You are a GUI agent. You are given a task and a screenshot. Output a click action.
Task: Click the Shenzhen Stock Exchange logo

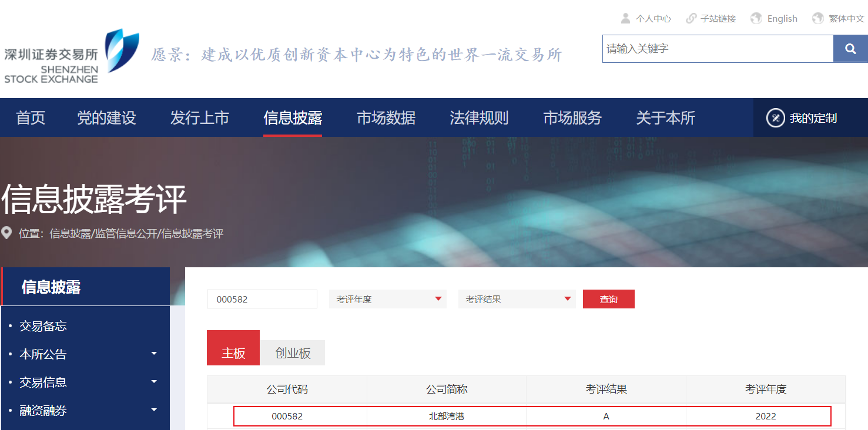[x=72, y=56]
